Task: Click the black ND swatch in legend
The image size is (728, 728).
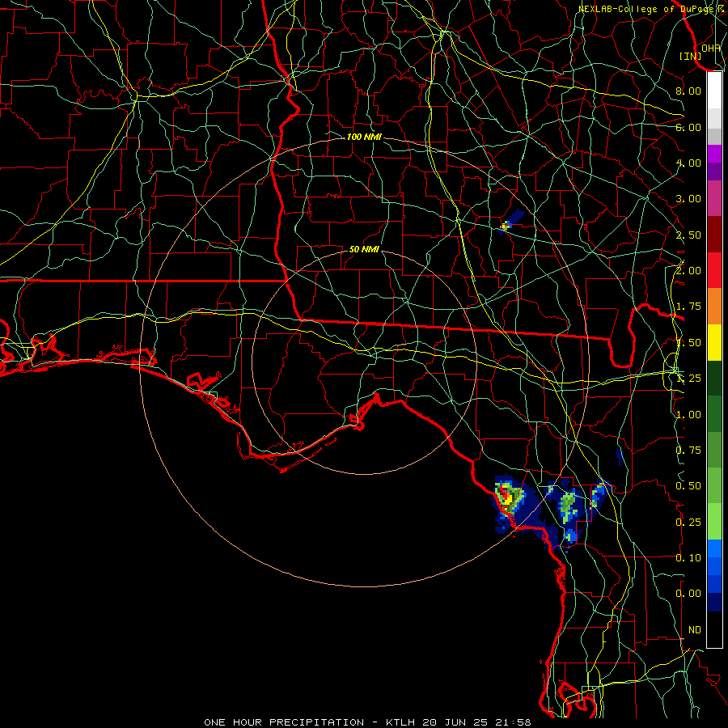Action: 714,629
